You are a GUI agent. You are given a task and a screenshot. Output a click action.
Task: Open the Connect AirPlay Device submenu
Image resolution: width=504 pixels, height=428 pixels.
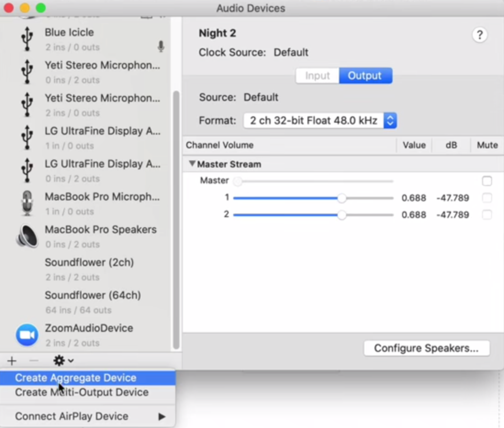90,416
